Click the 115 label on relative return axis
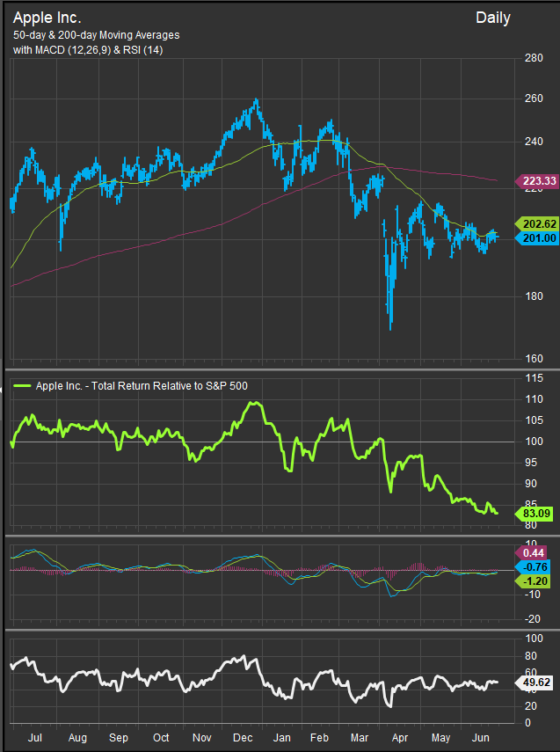 (533, 378)
